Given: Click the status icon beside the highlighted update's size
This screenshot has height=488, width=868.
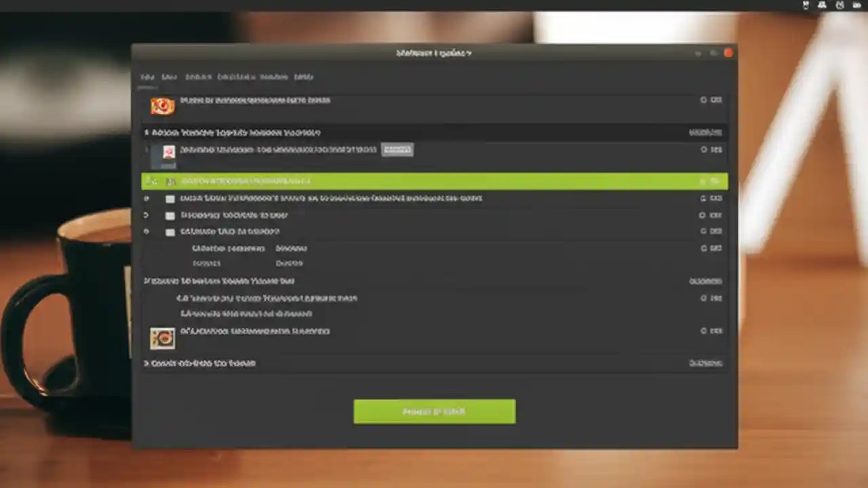Looking at the screenshot, I should click(x=703, y=181).
